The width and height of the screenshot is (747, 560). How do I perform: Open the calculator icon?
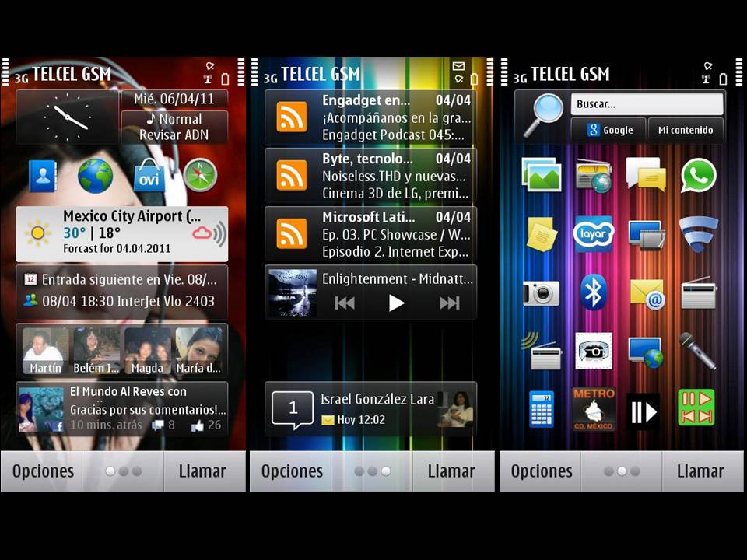coord(542,409)
